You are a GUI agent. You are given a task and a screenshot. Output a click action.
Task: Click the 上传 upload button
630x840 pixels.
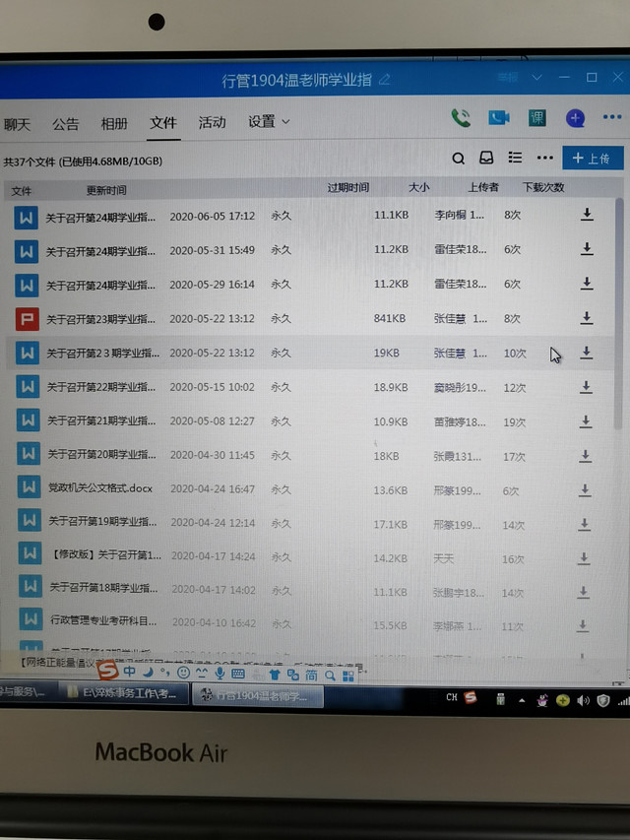(x=592, y=158)
